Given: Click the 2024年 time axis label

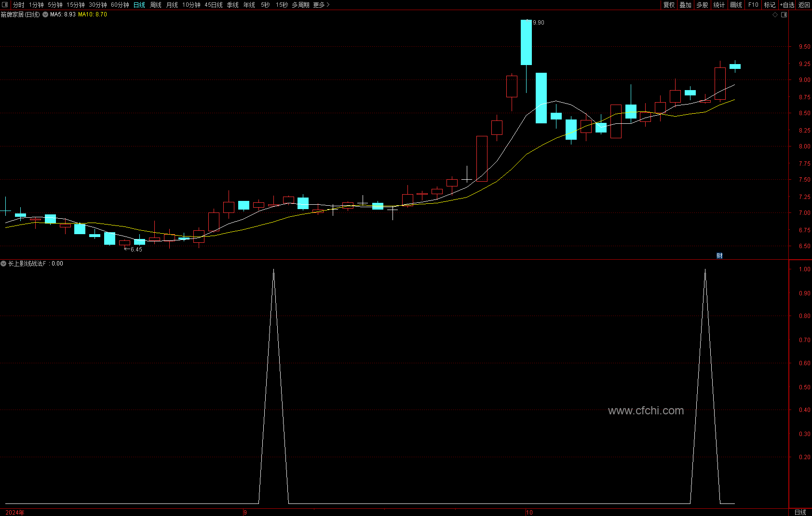Looking at the screenshot, I should 15,512.
